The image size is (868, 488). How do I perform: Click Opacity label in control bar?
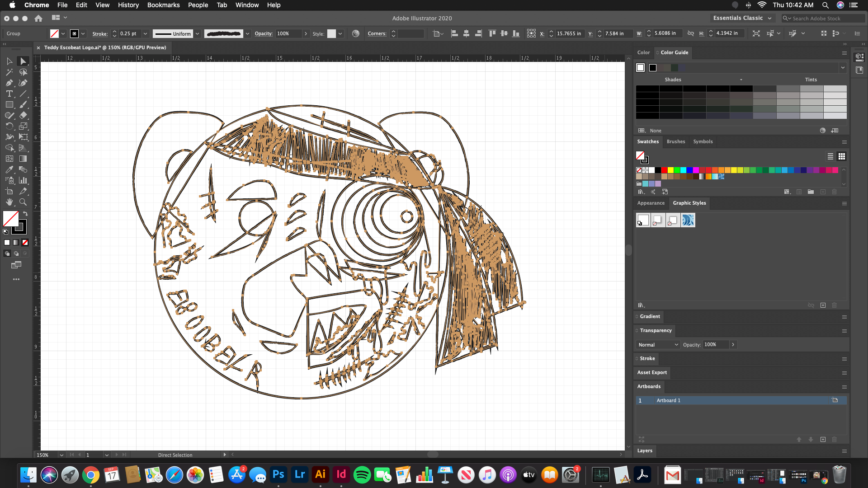264,33
